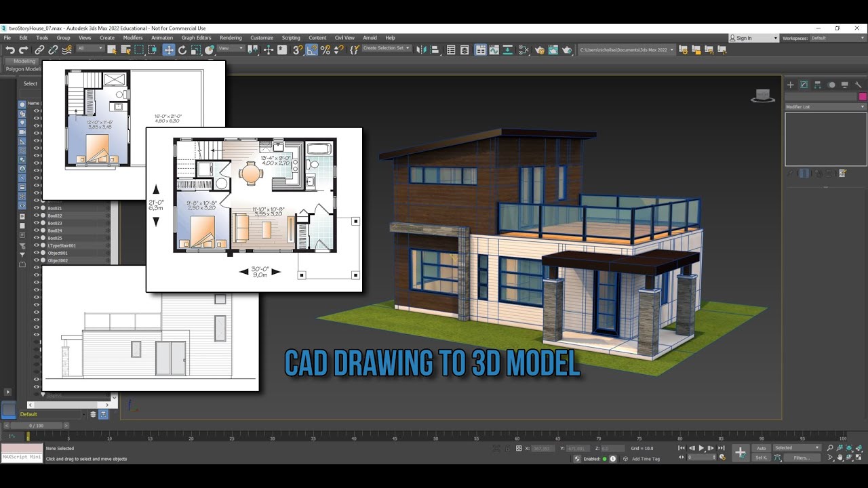Open the File menu
This screenshot has height=488, width=868.
(x=7, y=38)
